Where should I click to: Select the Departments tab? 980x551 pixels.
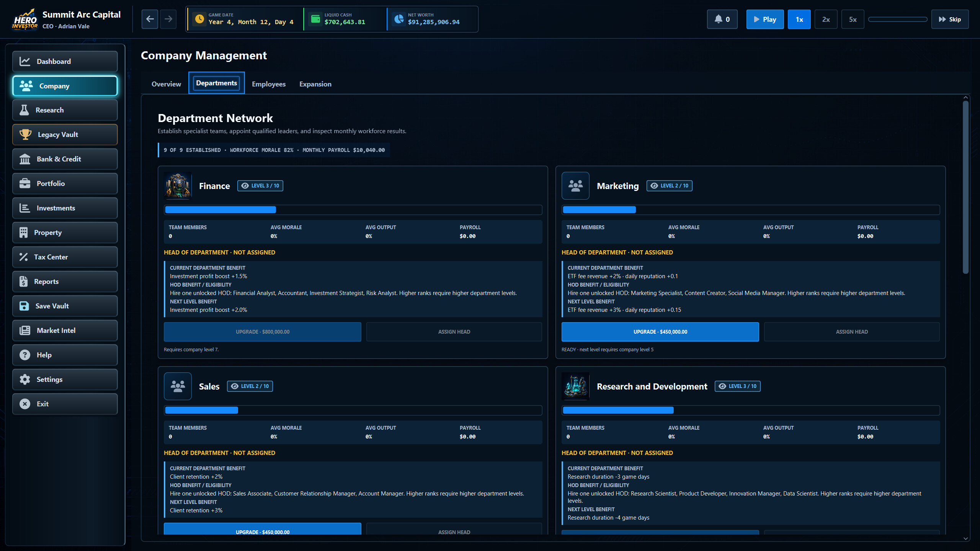click(217, 83)
